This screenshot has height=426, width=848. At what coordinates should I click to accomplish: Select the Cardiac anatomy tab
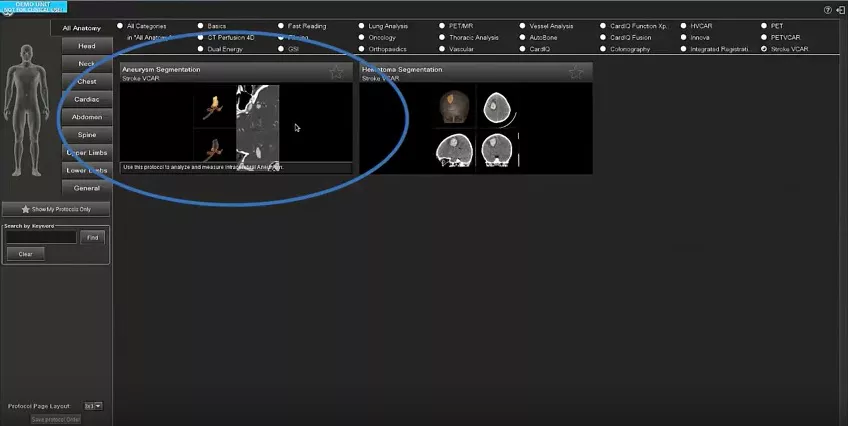87,99
